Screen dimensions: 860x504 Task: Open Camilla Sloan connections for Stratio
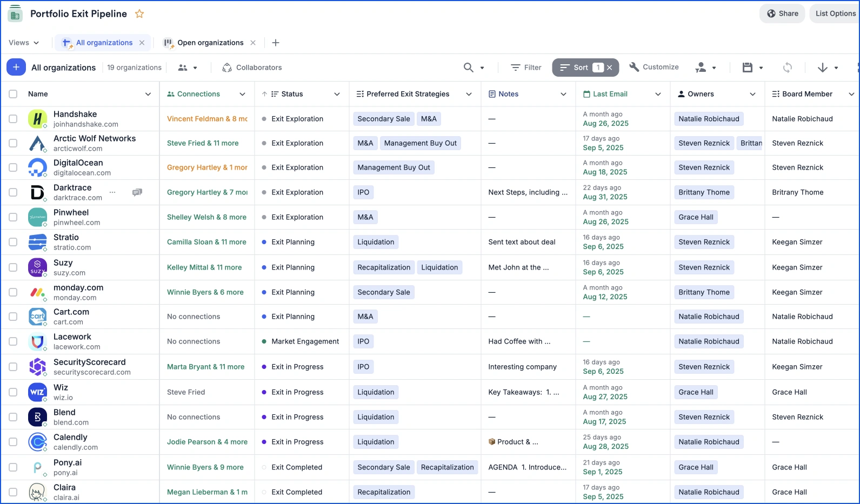pyautogui.click(x=206, y=242)
